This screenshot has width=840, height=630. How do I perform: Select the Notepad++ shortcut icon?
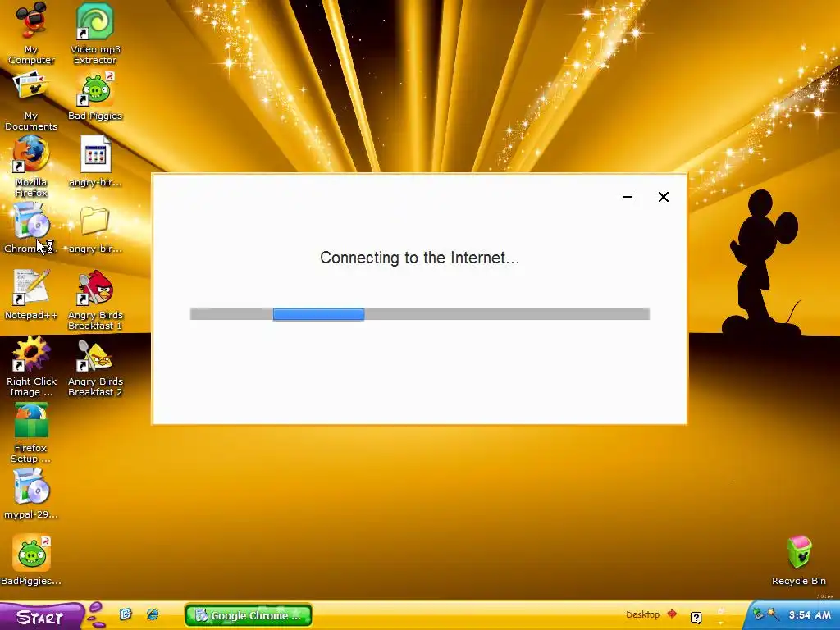31,294
